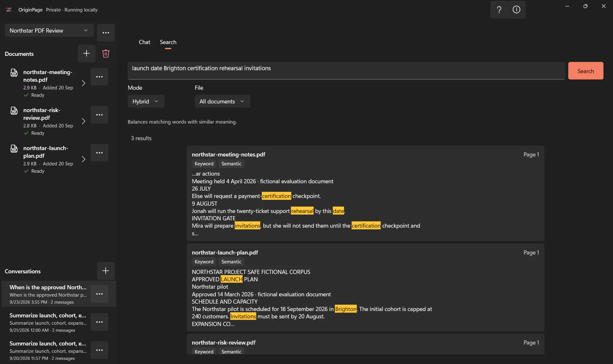Open options for northstar-meeting-notes.pdf
The width and height of the screenshot is (613, 364).
(x=99, y=77)
